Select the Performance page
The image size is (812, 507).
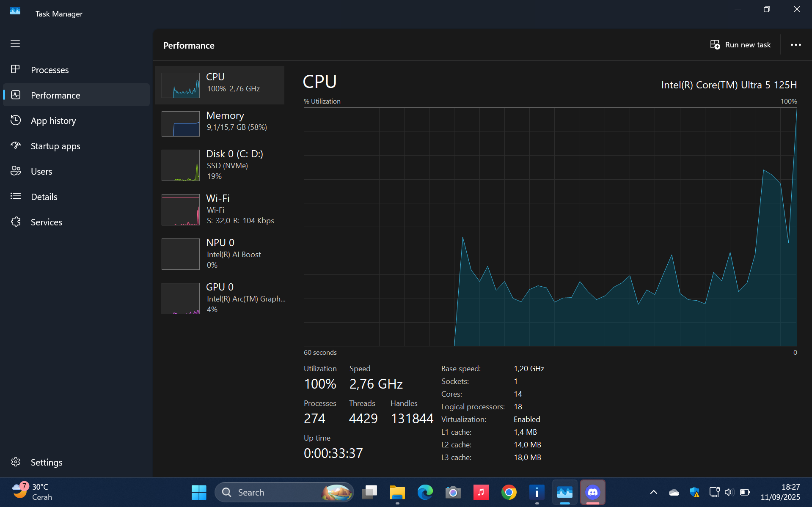(x=77, y=95)
